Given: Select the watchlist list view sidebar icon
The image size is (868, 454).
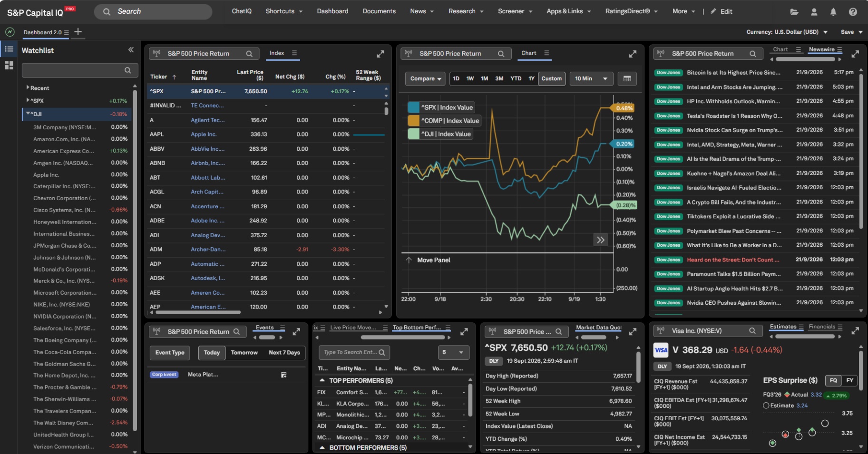Looking at the screenshot, I should click(x=9, y=49).
